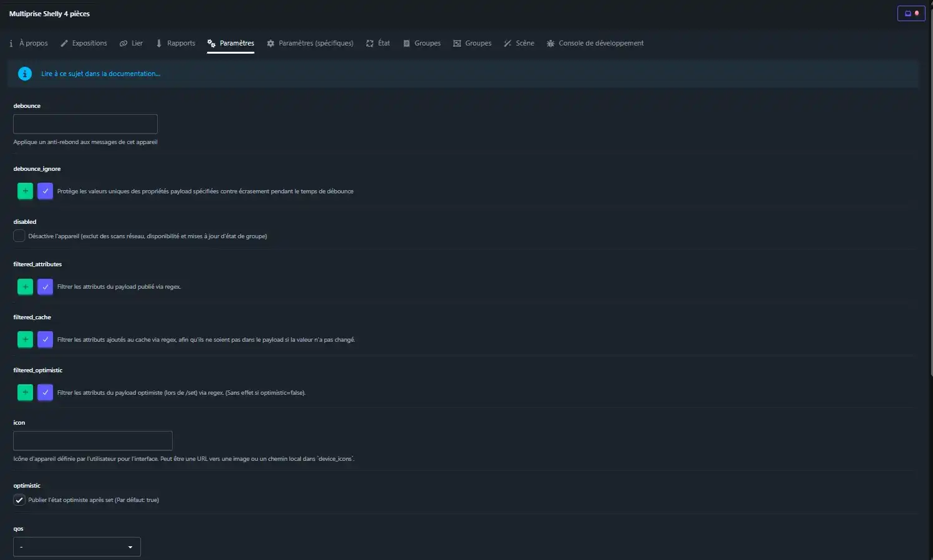
Task: Switch to the À propos tab
Action: click(29, 43)
